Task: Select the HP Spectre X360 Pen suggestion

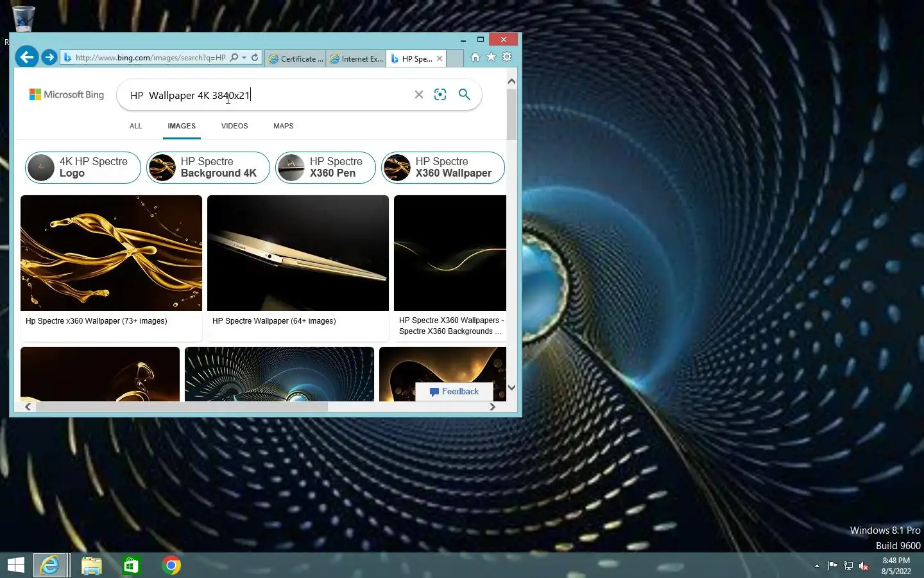Action: (x=325, y=168)
